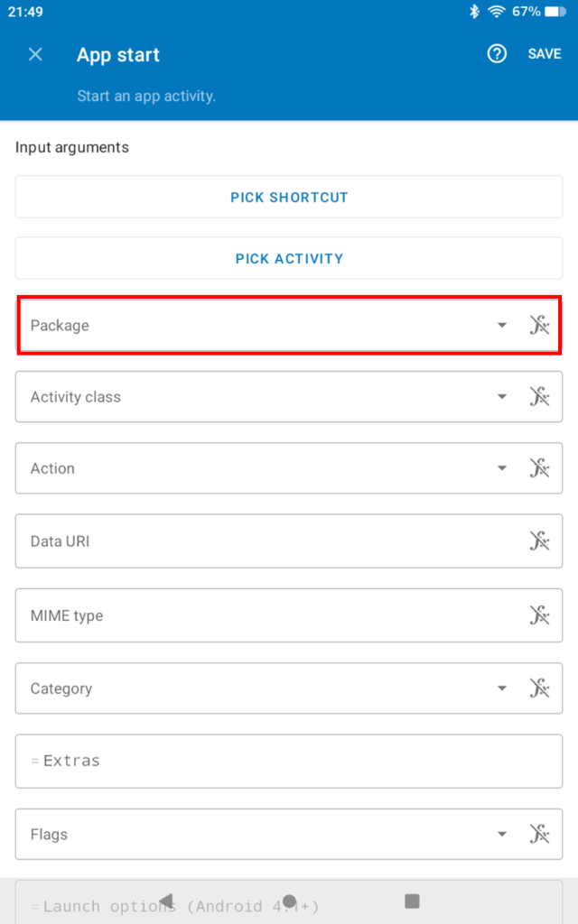The image size is (578, 924).
Task: Expand the Activity class dropdown arrow
Action: click(x=502, y=397)
